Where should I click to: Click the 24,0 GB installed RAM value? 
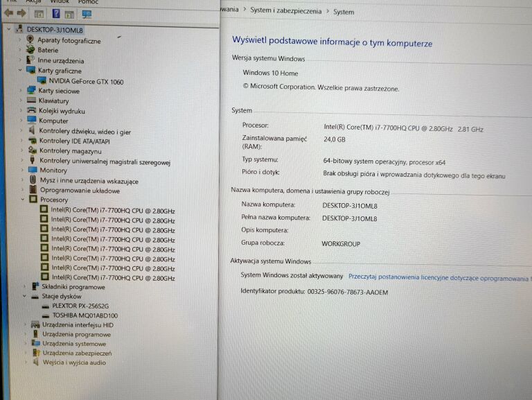tap(334, 139)
